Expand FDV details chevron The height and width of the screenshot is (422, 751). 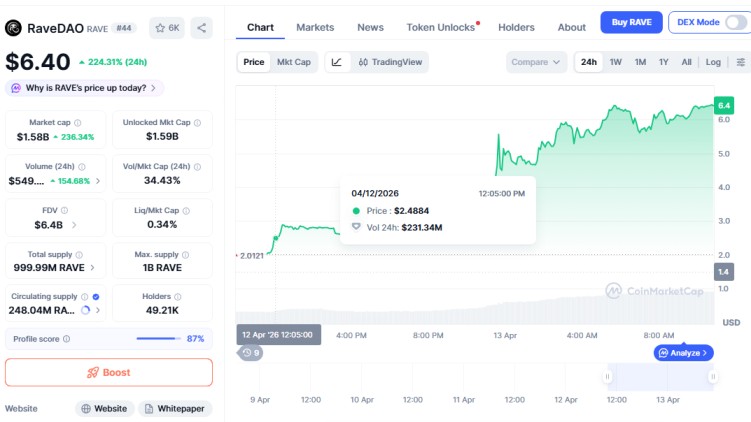74,225
